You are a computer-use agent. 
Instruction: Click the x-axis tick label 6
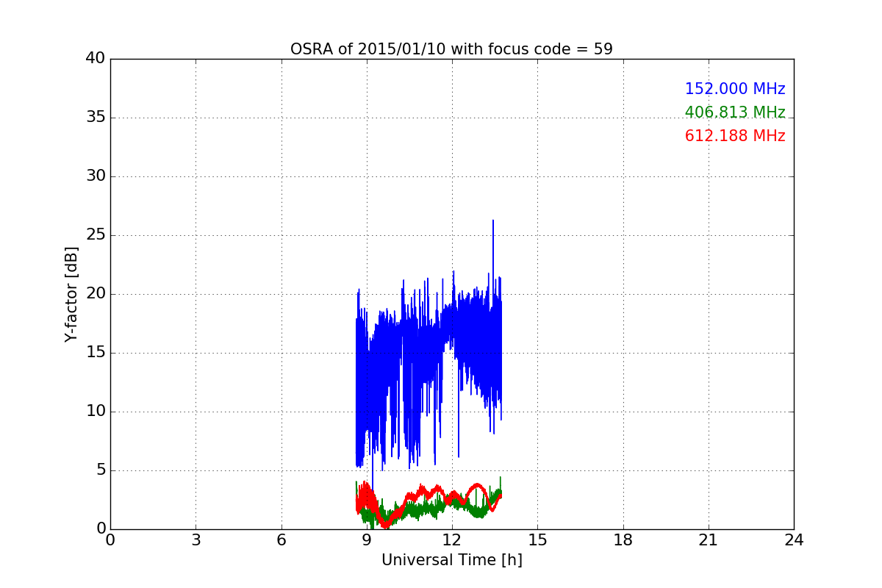tap(281, 540)
